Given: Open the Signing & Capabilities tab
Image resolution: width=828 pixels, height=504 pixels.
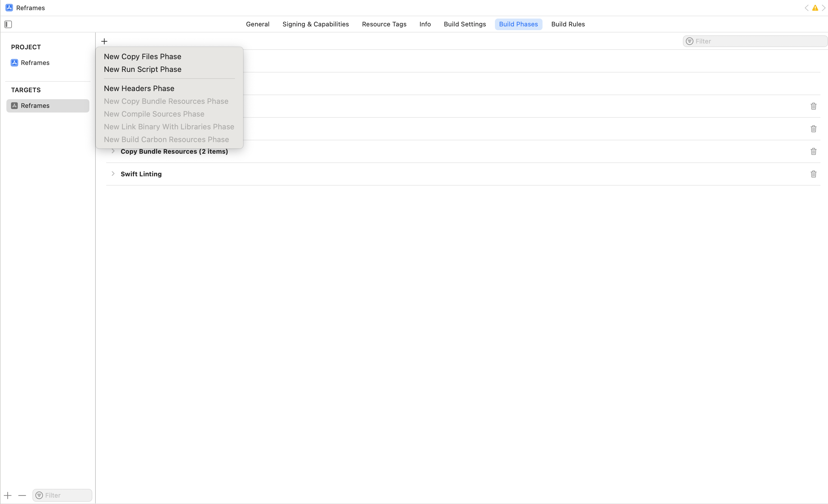Looking at the screenshot, I should tap(315, 24).
